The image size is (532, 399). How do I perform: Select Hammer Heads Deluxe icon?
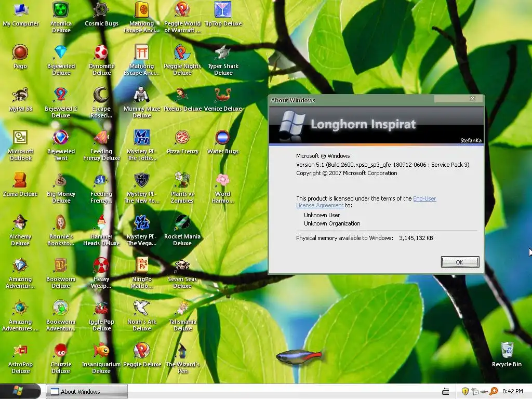pos(101,230)
